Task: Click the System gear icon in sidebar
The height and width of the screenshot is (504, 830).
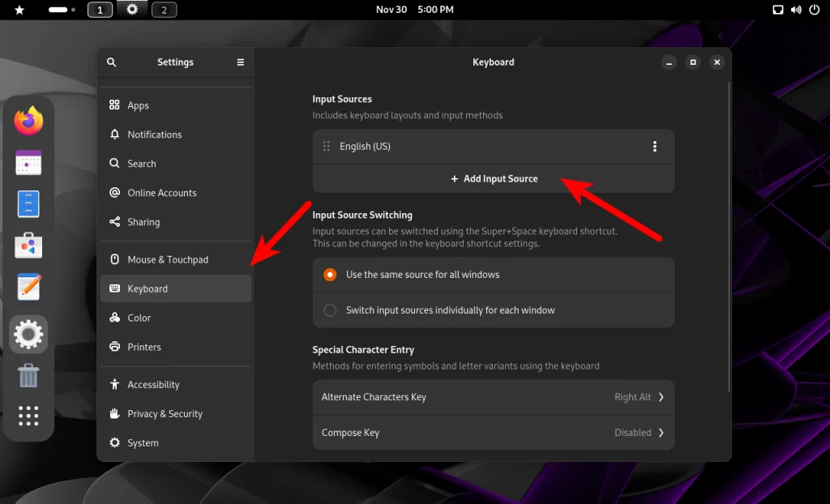Action: (x=114, y=442)
